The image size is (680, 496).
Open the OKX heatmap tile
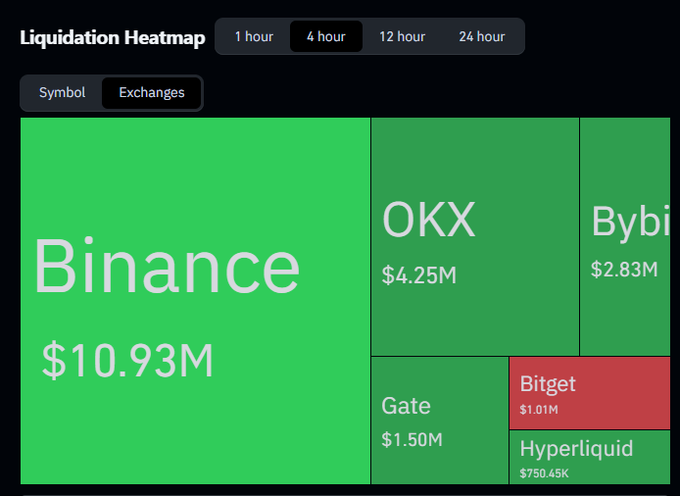475,237
